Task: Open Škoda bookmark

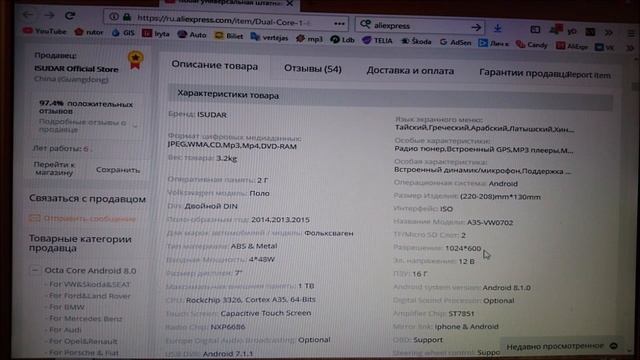Action: [416, 41]
